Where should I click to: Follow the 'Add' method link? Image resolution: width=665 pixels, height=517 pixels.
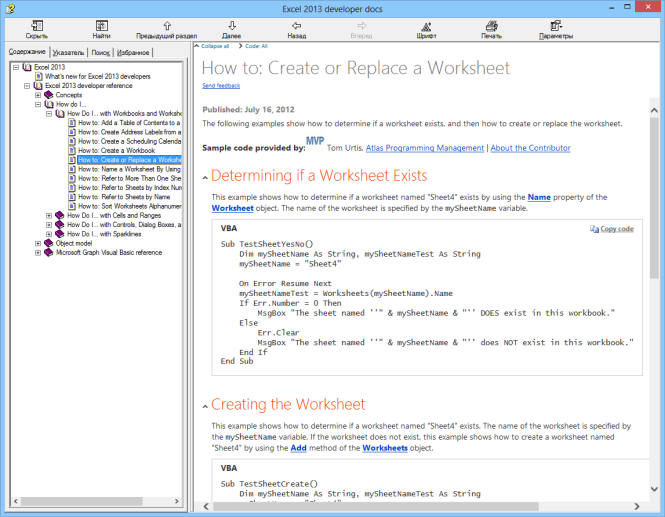pos(298,448)
